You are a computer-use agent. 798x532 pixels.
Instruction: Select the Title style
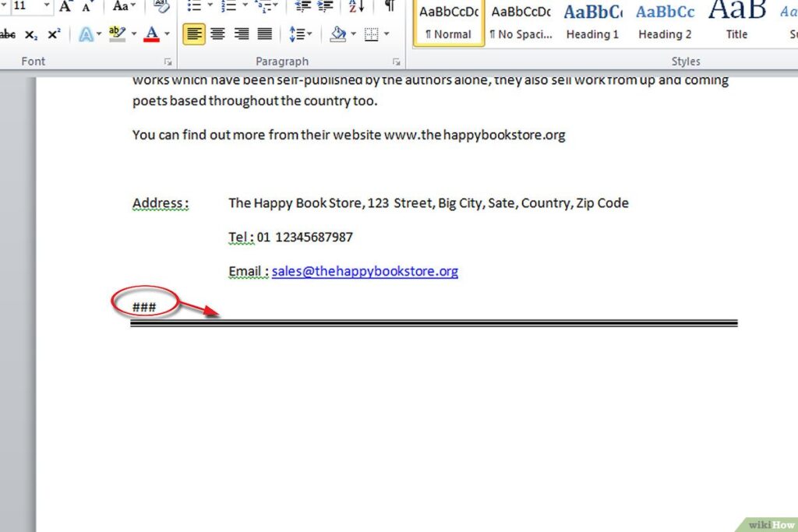click(736, 23)
